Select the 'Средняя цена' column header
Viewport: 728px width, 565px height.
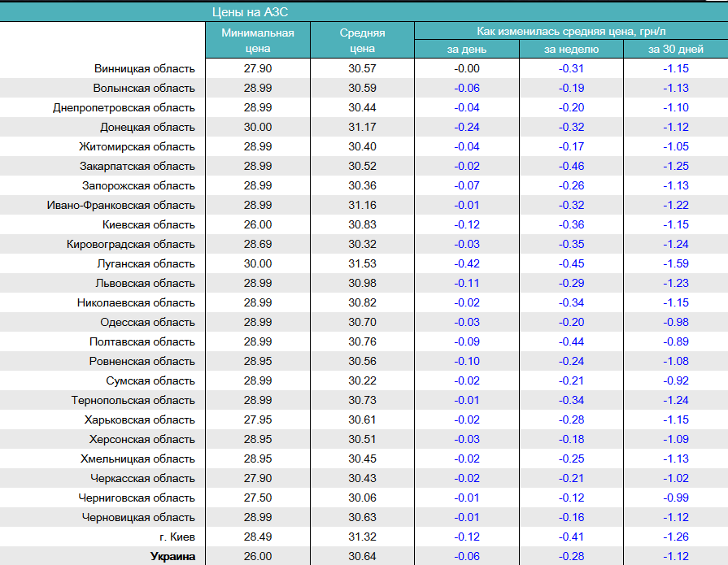(x=362, y=41)
